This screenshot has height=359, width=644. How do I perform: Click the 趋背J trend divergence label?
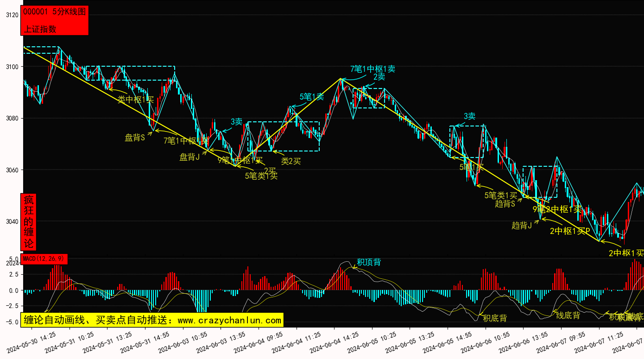coord(521,226)
